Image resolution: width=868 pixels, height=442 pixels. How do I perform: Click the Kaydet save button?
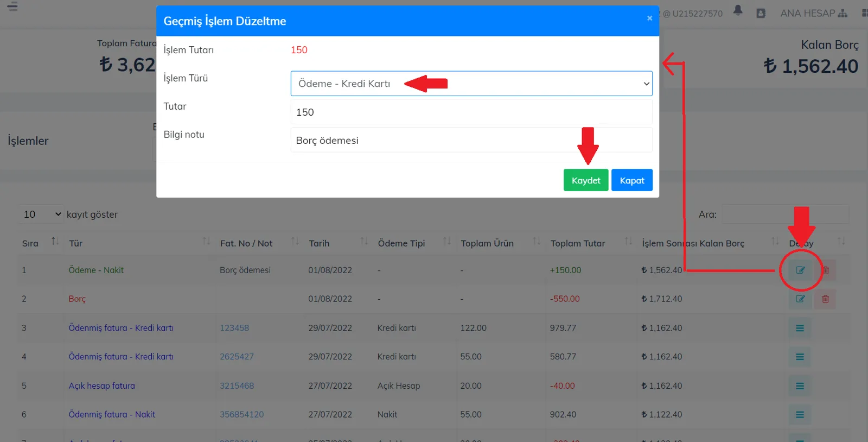[586, 180]
